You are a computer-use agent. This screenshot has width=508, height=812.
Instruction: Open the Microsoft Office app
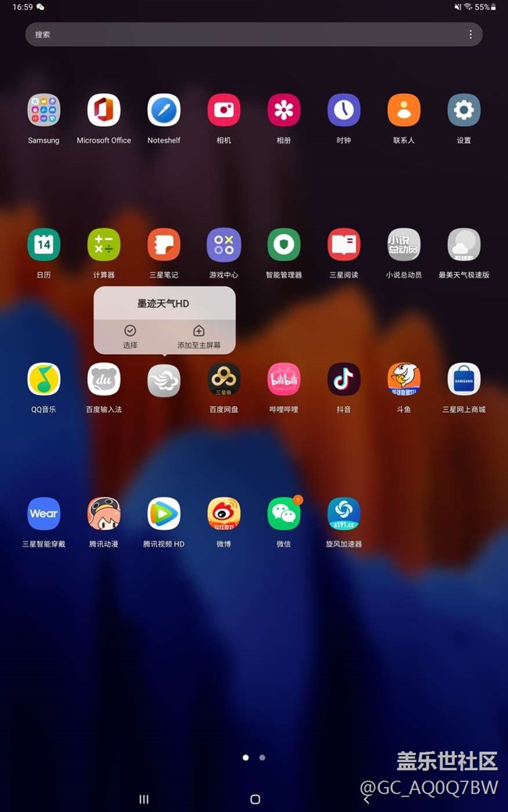(104, 111)
